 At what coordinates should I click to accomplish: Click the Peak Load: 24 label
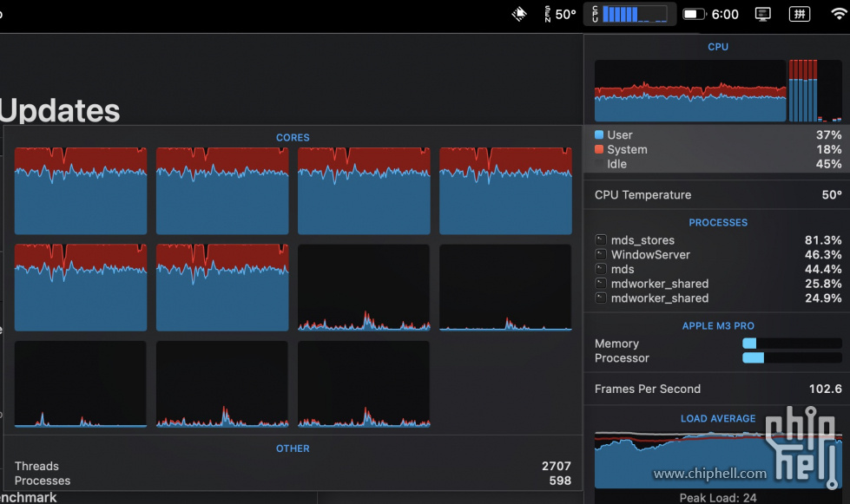pyautogui.click(x=718, y=498)
